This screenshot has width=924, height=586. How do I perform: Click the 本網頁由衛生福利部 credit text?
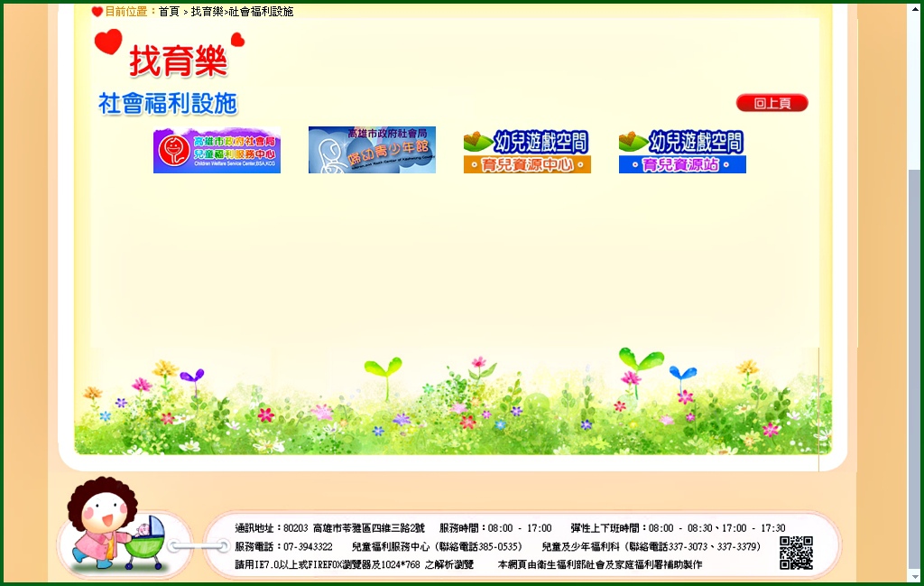point(600,564)
